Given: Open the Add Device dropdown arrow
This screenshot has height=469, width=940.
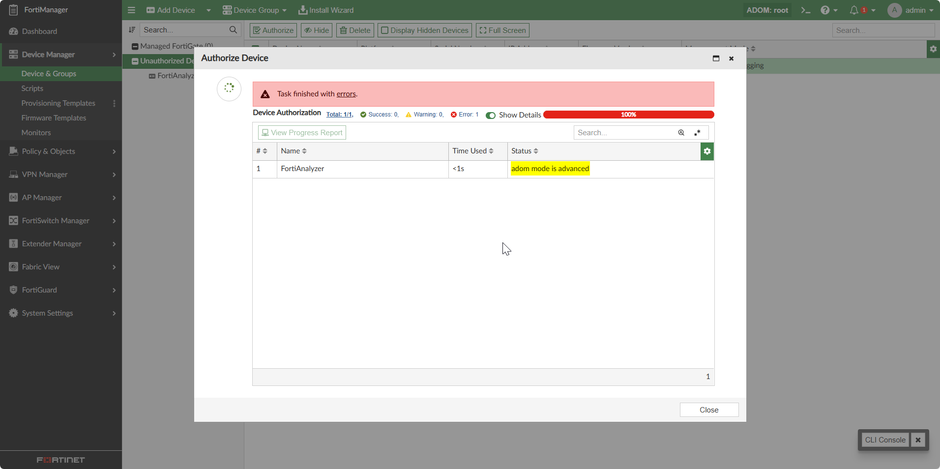Looking at the screenshot, I should [208, 10].
